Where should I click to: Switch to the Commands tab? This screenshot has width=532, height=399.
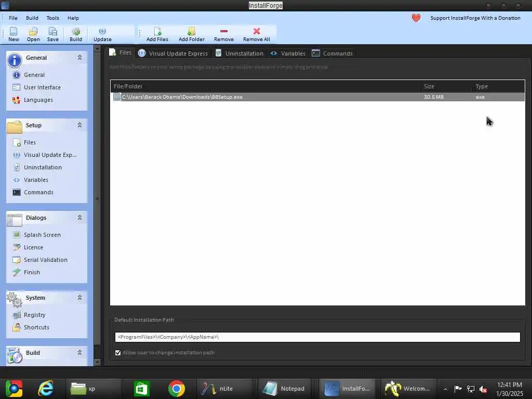332,54
